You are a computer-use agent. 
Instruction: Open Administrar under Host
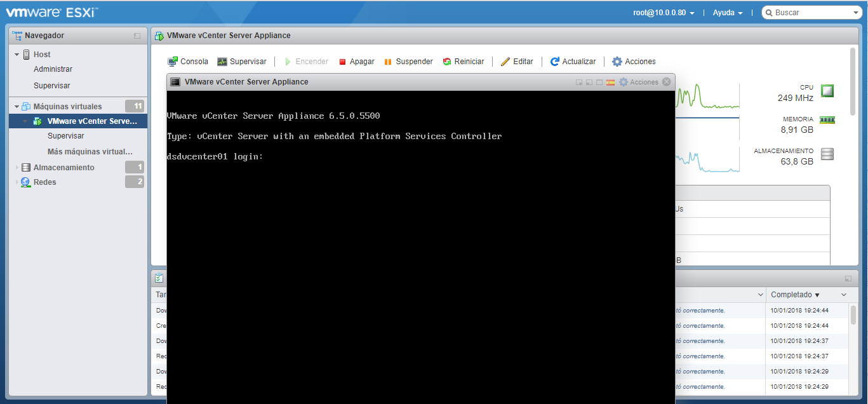tap(53, 69)
